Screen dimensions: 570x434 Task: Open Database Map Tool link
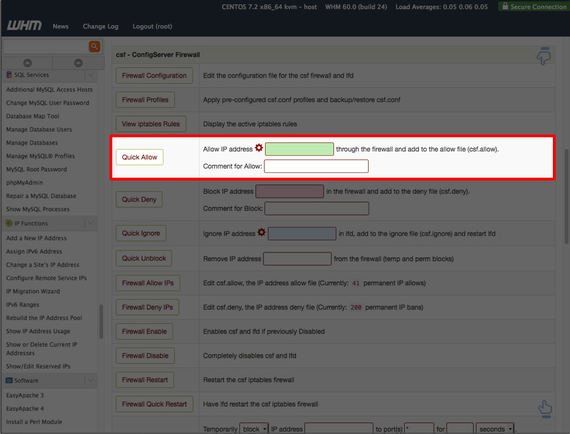click(33, 116)
